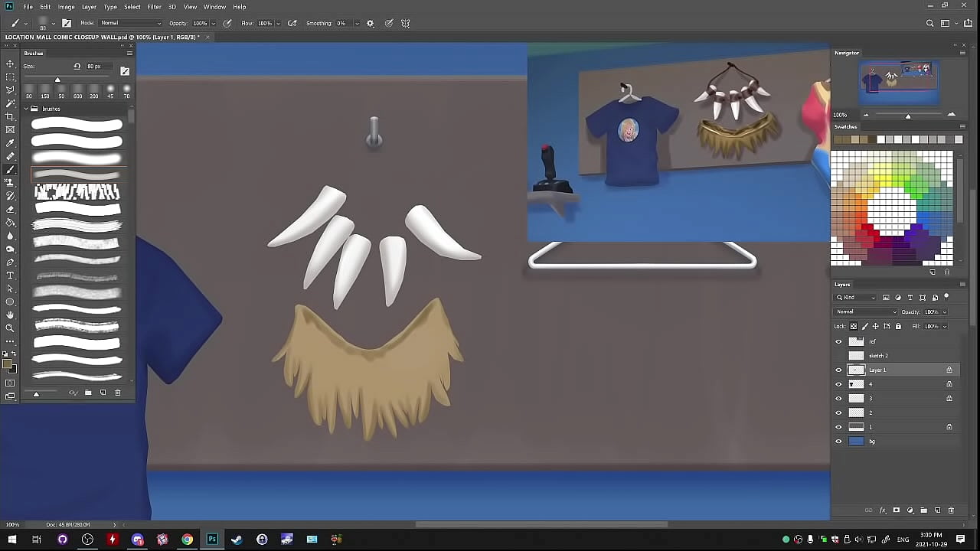Viewport: 980px width, 551px height.
Task: Toggle visibility of the ref layer
Action: (x=838, y=342)
